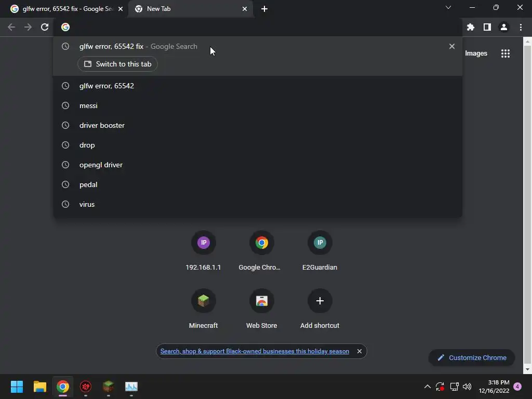Screen dimensions: 532x399
Task: Open a new tab with the plus button
Action: pyautogui.click(x=264, y=9)
